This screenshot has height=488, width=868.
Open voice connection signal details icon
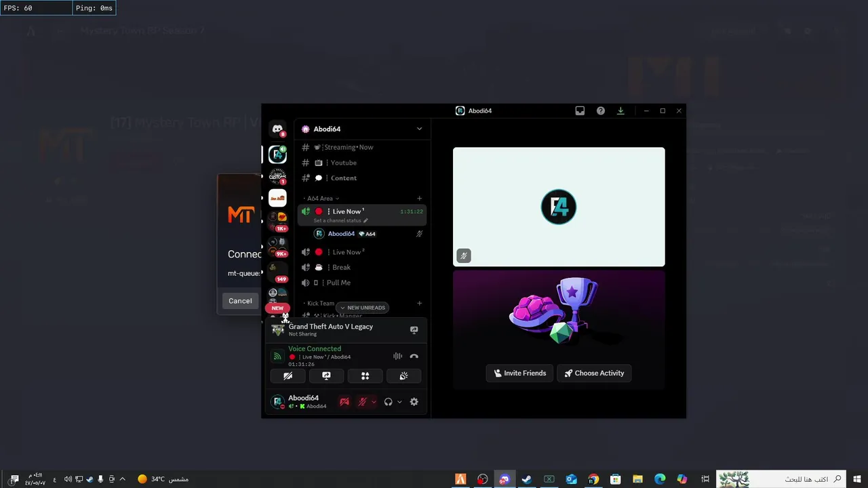coord(277,356)
